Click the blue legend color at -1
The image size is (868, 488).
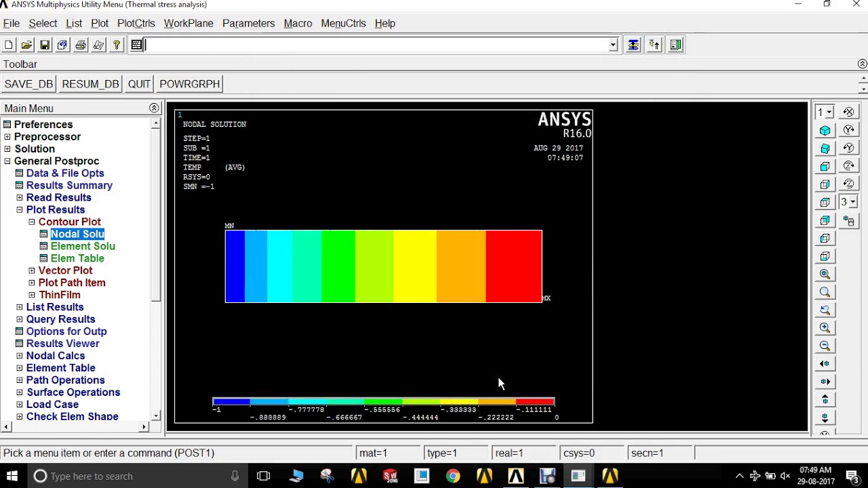[231, 402]
